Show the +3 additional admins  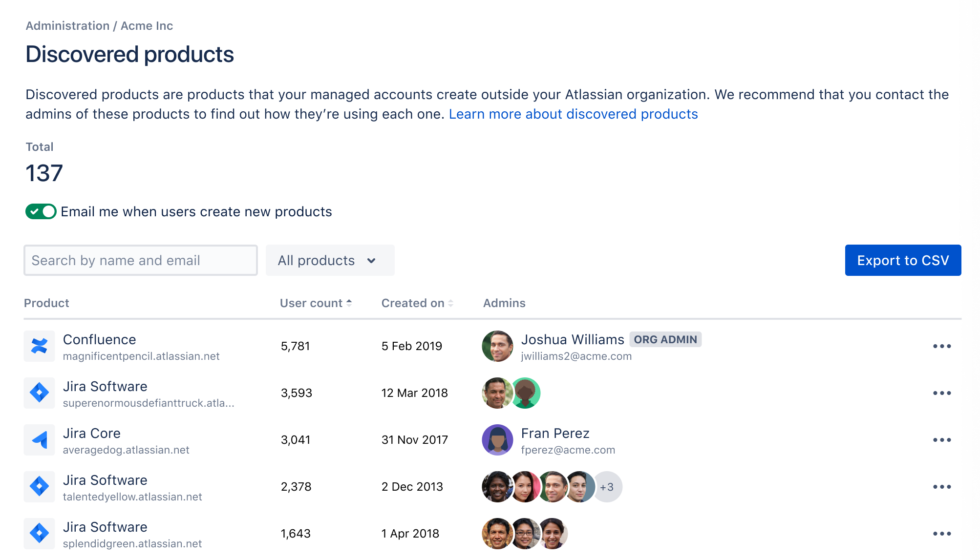(x=607, y=487)
